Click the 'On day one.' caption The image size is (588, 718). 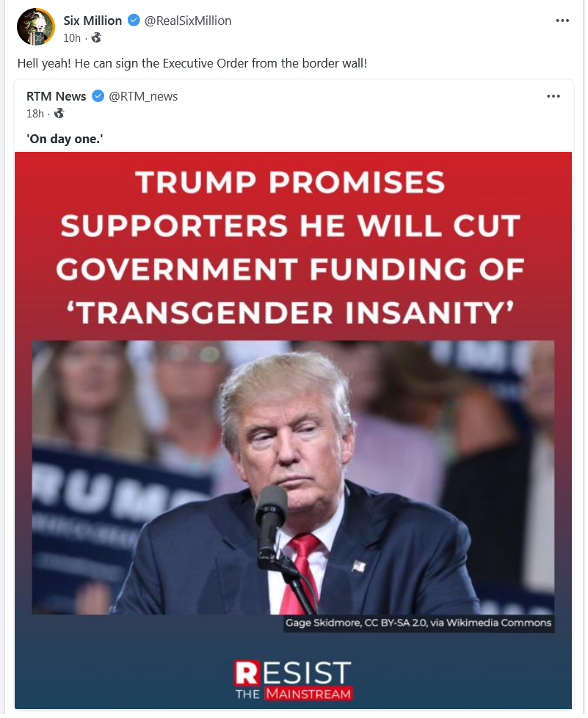(x=65, y=139)
